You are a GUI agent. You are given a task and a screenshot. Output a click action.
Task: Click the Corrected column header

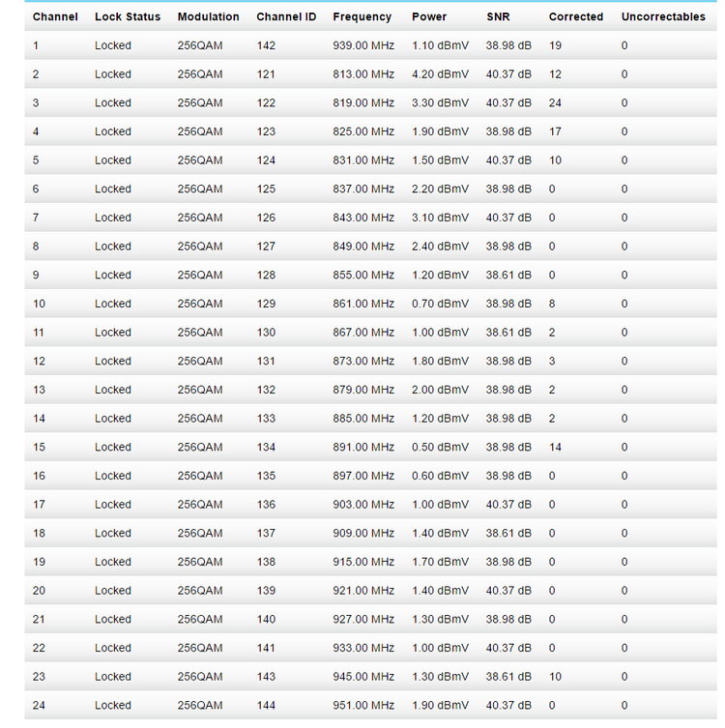pyautogui.click(x=576, y=16)
